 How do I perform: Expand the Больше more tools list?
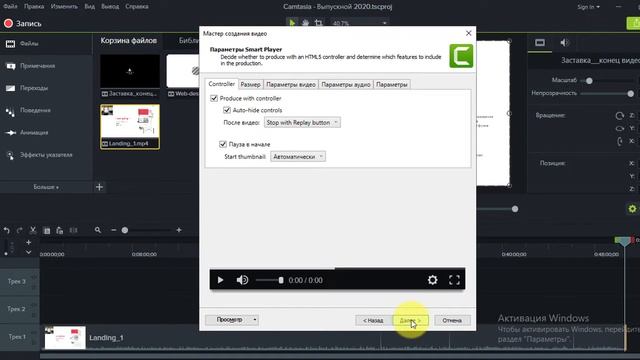(46, 187)
